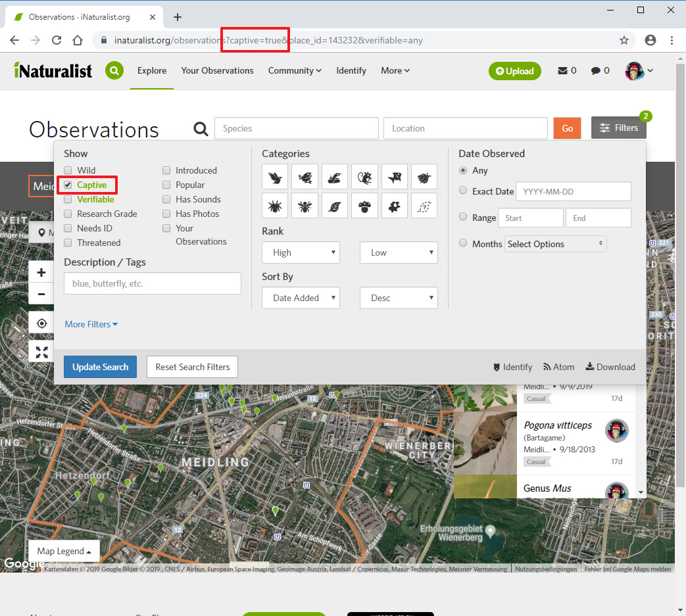Click Reset Search Filters
The width and height of the screenshot is (686, 616).
[x=193, y=367]
